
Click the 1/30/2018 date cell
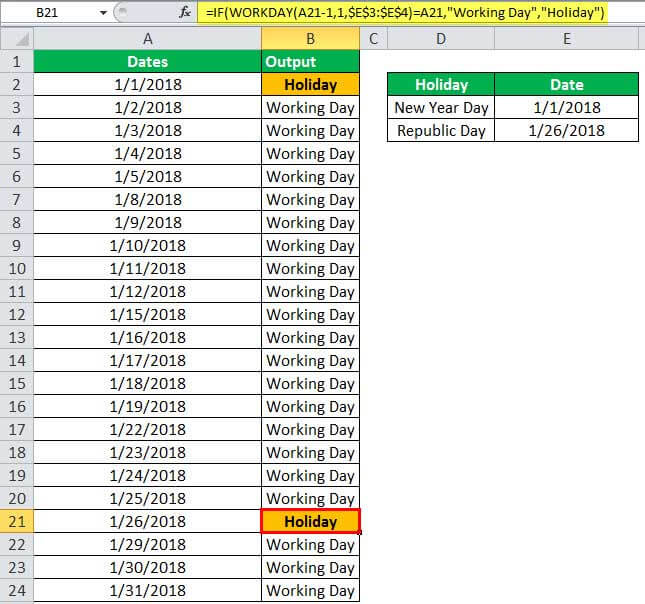[147, 568]
